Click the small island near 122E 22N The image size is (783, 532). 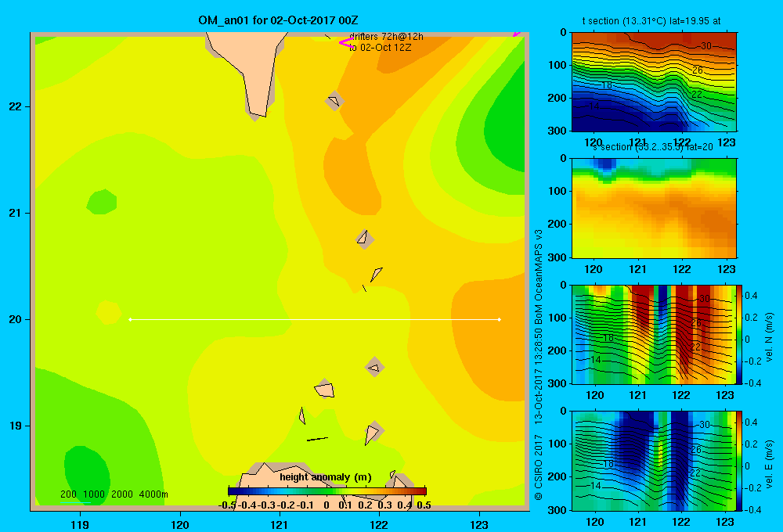tap(334, 101)
